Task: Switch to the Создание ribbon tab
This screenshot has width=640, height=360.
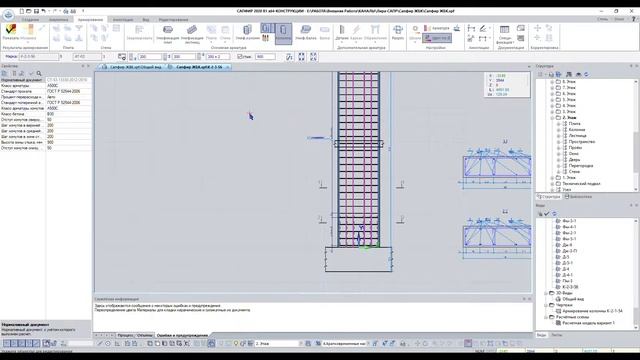Action: pyautogui.click(x=31, y=20)
